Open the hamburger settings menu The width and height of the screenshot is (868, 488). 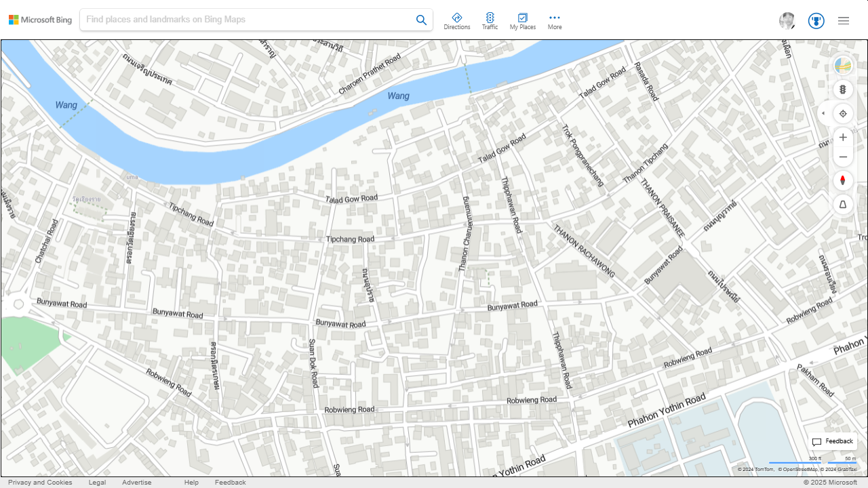click(844, 21)
